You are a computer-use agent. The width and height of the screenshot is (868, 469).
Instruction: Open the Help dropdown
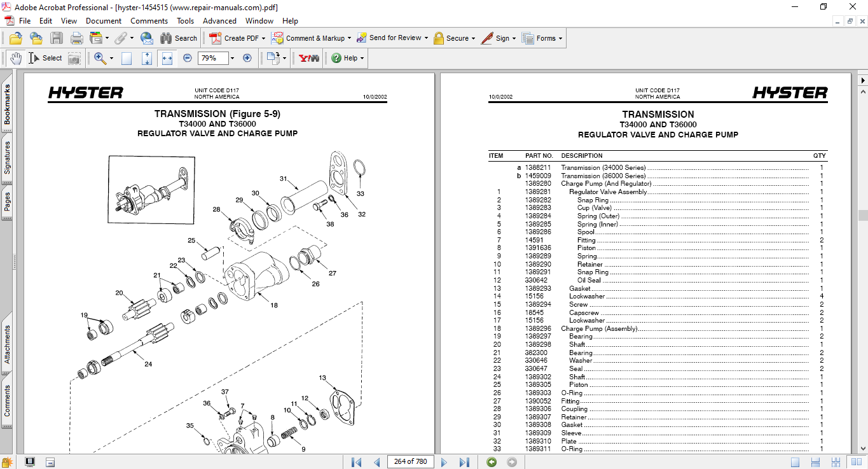coord(347,58)
